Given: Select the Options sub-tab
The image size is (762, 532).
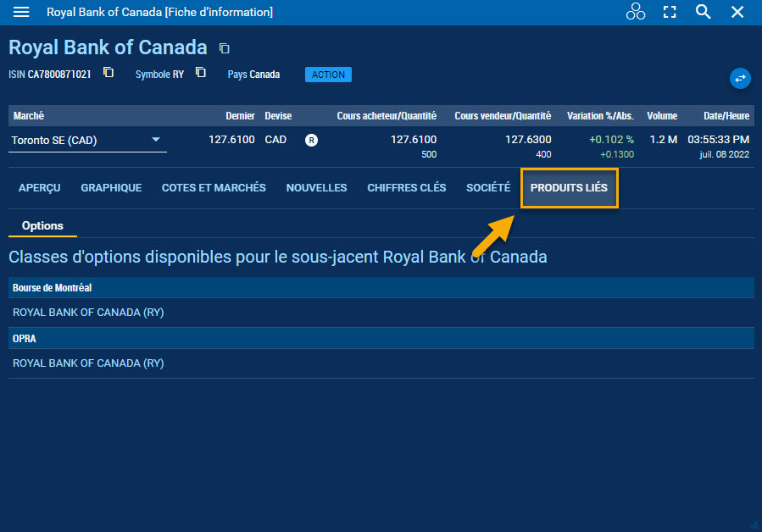Looking at the screenshot, I should [x=42, y=226].
